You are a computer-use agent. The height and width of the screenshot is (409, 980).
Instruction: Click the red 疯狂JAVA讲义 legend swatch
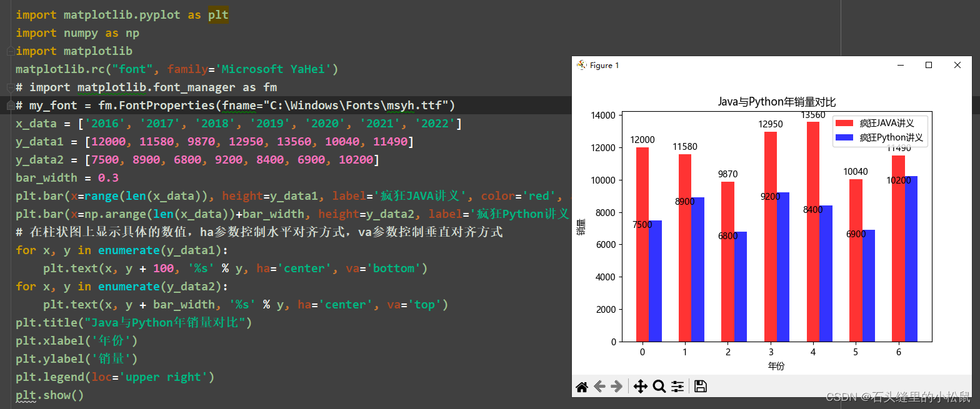844,122
